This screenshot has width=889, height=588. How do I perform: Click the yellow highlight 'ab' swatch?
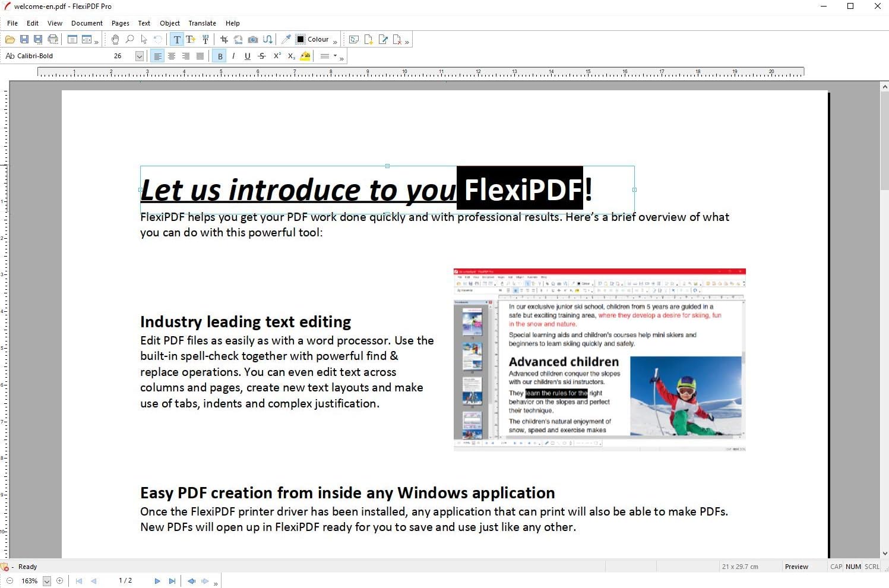tap(305, 56)
